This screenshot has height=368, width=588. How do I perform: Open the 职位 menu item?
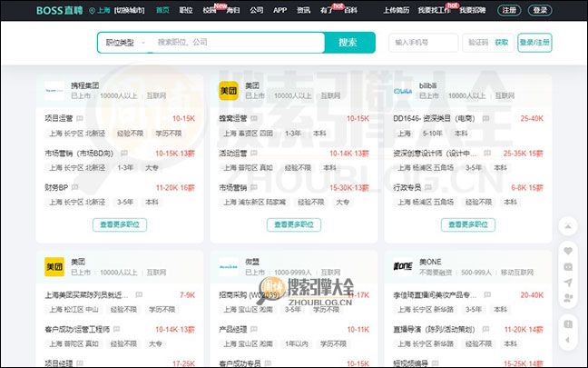coord(186,10)
